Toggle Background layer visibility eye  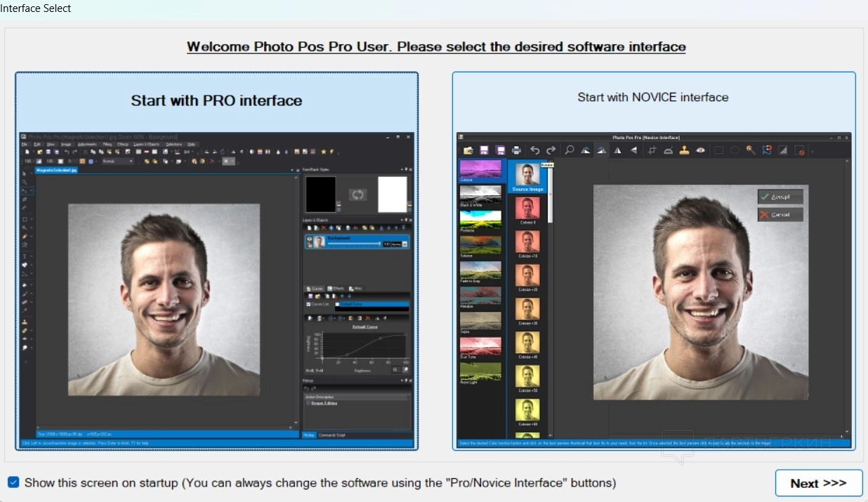tap(310, 242)
